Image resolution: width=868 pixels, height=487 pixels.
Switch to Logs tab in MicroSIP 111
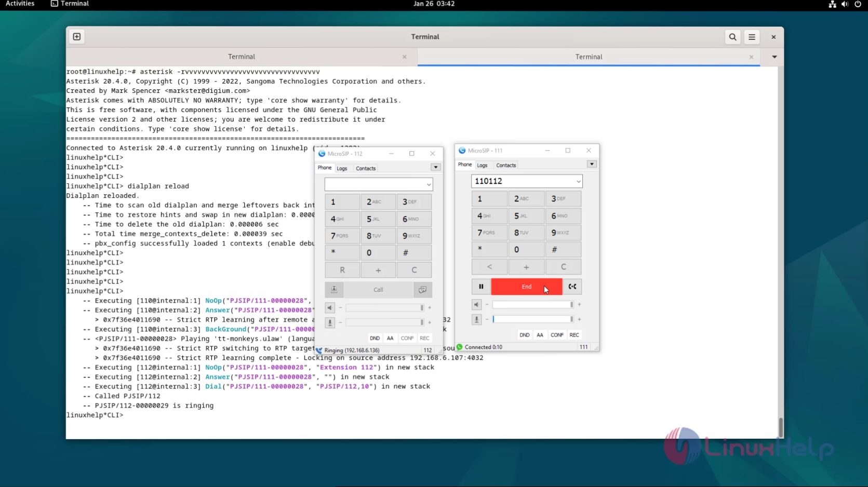coord(483,166)
